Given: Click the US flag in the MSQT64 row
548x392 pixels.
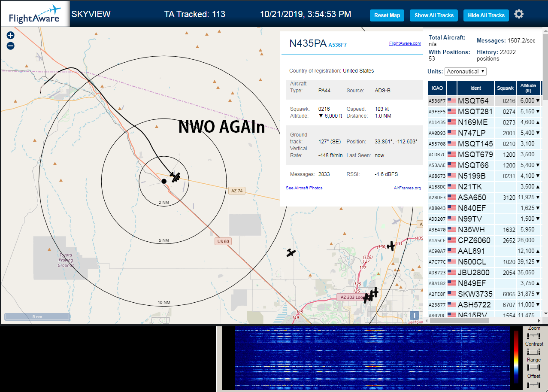Looking at the screenshot, I should (x=452, y=100).
